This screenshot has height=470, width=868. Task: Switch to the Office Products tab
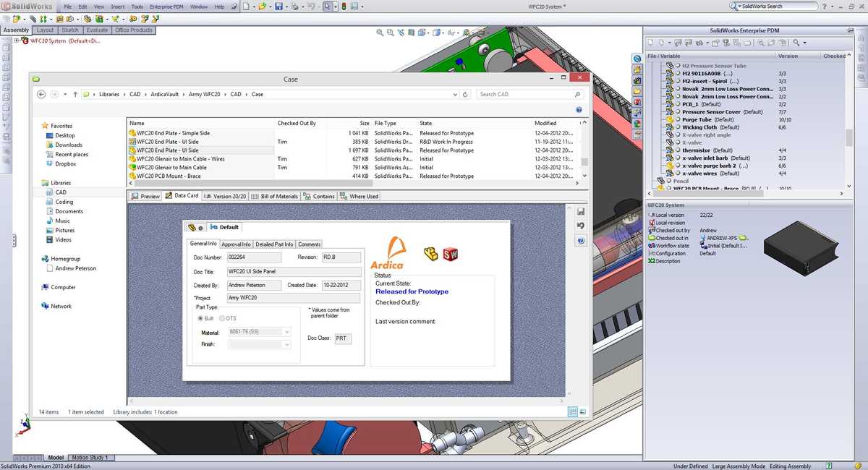[134, 30]
